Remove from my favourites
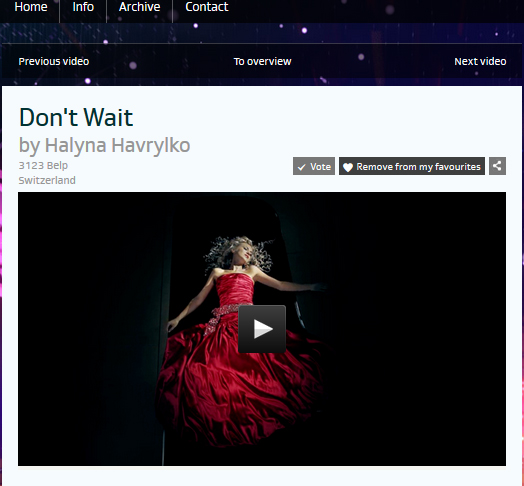 412,166
